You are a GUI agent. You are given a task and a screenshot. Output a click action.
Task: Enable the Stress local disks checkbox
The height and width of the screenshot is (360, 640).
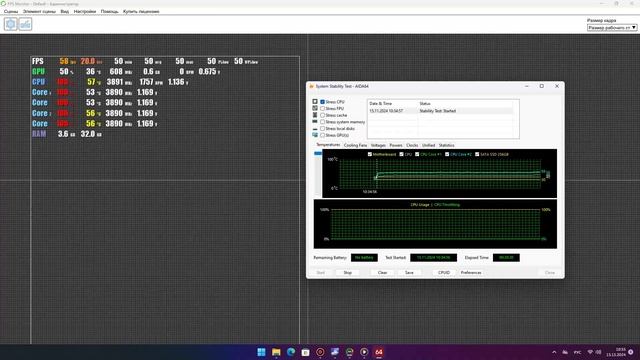point(322,129)
